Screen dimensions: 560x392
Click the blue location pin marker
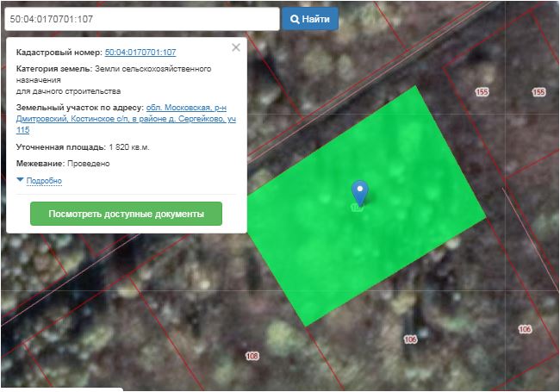tap(360, 191)
